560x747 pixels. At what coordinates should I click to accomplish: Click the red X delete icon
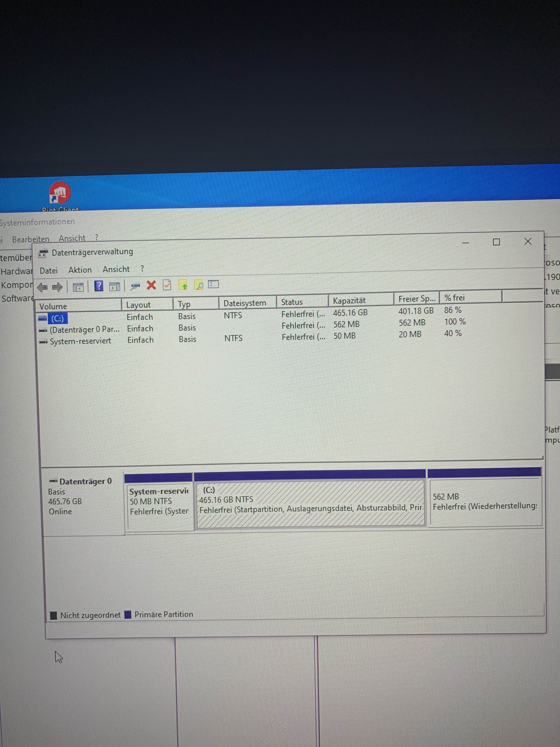pos(151,285)
